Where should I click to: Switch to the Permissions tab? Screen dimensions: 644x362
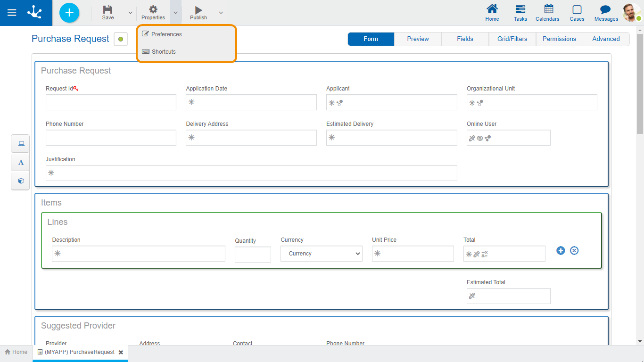[x=560, y=39]
